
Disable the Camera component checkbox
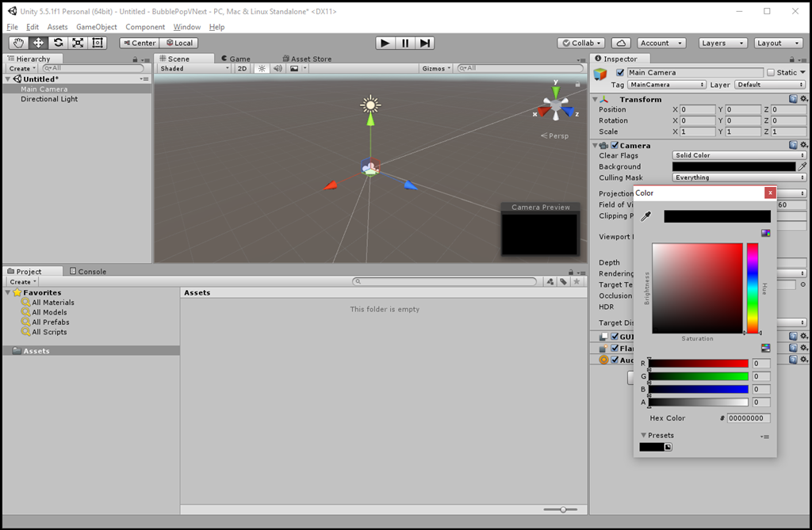pos(615,146)
